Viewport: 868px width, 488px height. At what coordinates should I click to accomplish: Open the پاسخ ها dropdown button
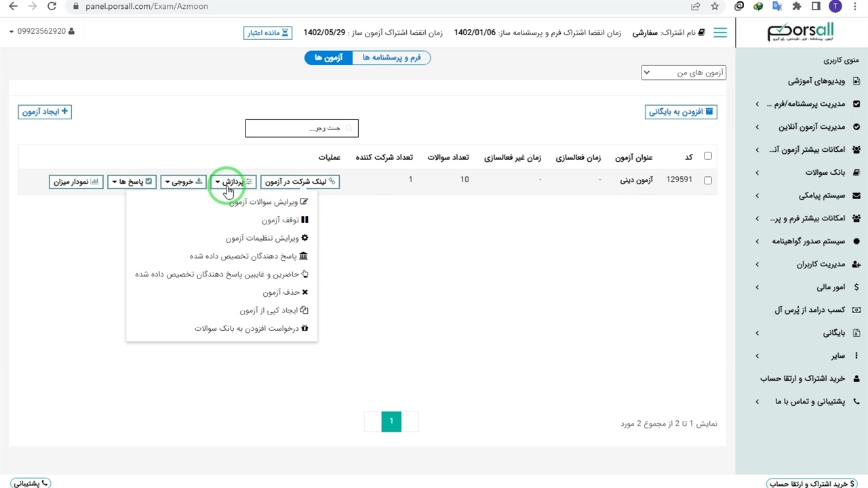click(x=132, y=182)
